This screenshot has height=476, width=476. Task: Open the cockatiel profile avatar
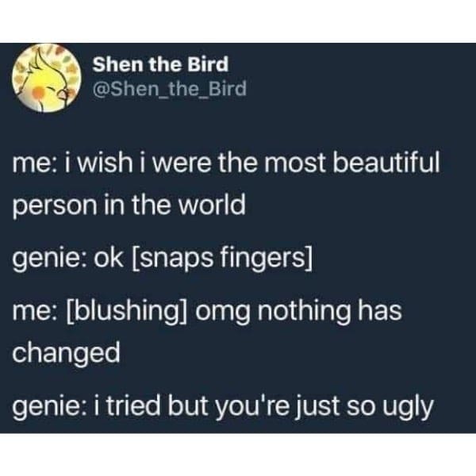46,78
